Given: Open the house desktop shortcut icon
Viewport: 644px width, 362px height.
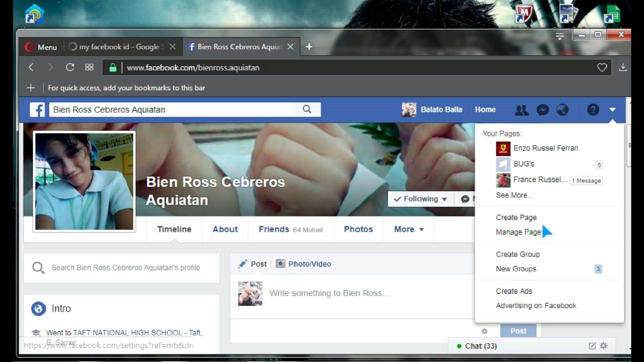Looking at the screenshot, I should 34,14.
